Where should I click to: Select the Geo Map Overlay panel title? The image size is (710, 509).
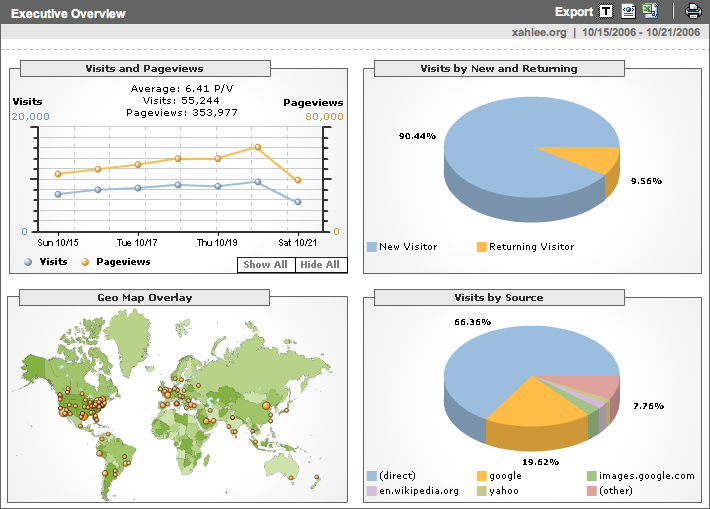(145, 297)
